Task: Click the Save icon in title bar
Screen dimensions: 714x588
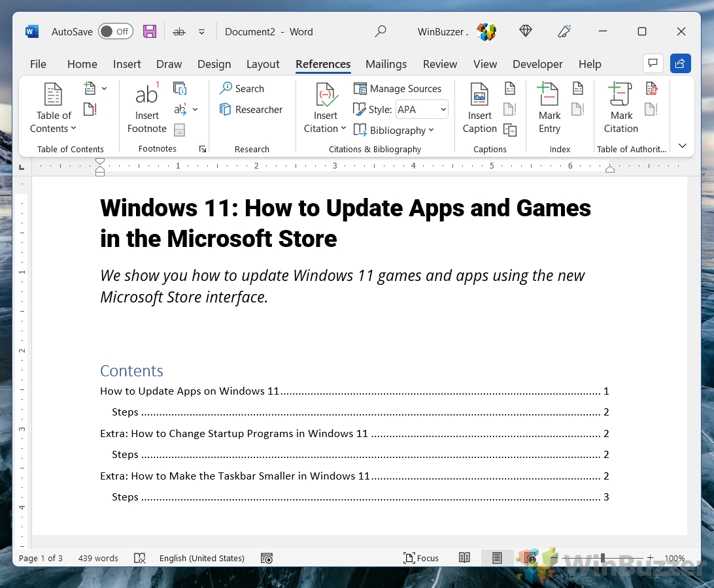Action: [x=150, y=31]
